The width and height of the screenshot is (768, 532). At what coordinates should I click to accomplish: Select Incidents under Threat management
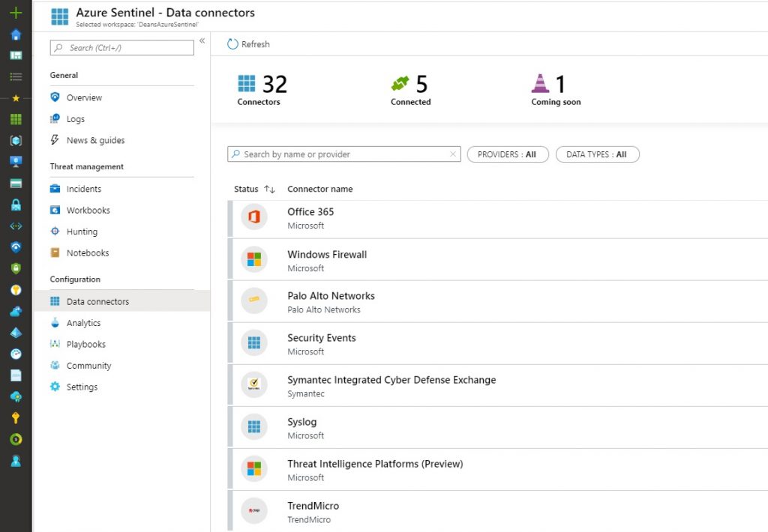coord(85,188)
